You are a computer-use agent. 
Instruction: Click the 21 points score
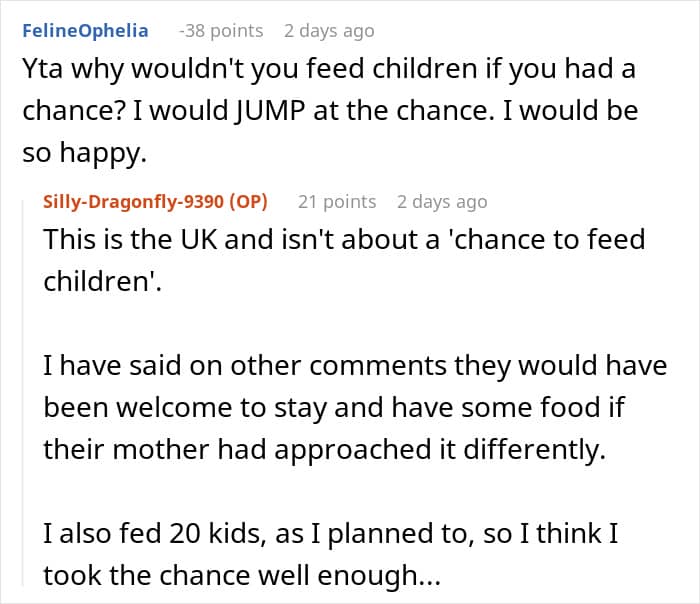click(x=337, y=201)
